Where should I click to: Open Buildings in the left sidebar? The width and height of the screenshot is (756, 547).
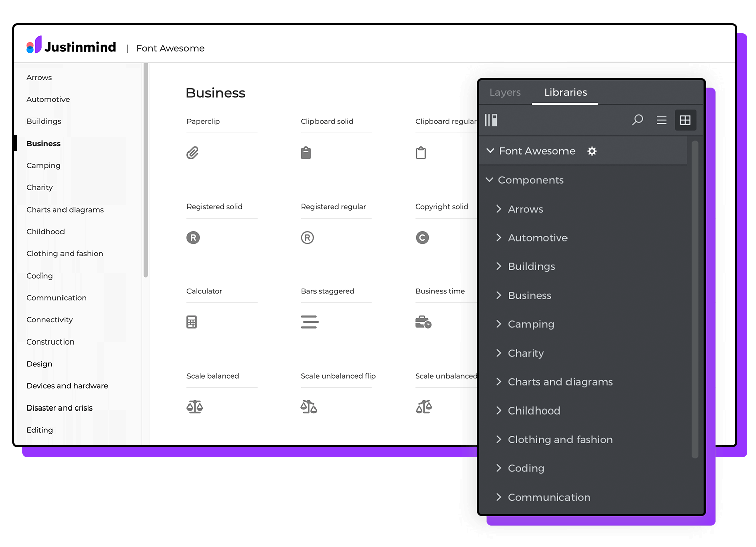(x=44, y=121)
